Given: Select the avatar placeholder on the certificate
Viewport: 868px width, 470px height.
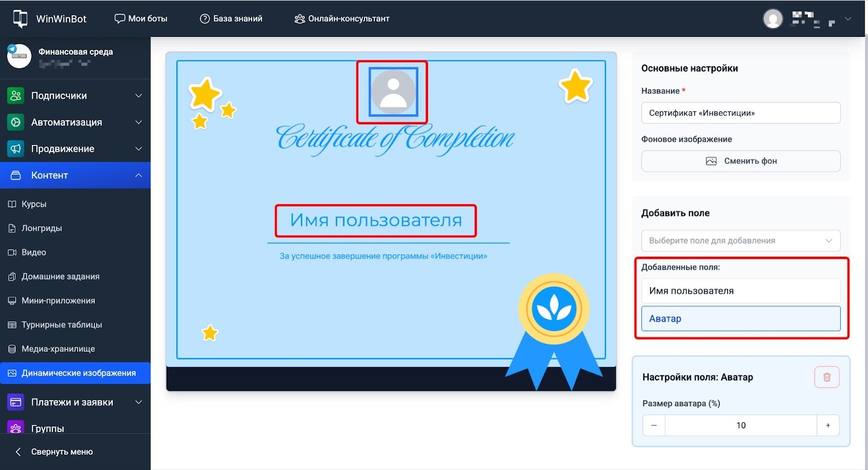Looking at the screenshot, I should point(393,92).
